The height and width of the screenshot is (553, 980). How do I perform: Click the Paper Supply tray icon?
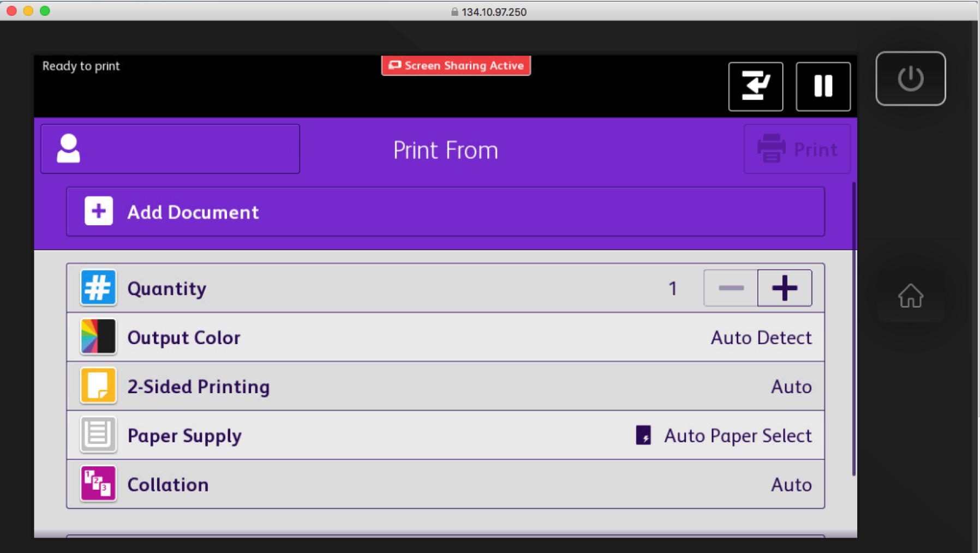[x=98, y=435]
